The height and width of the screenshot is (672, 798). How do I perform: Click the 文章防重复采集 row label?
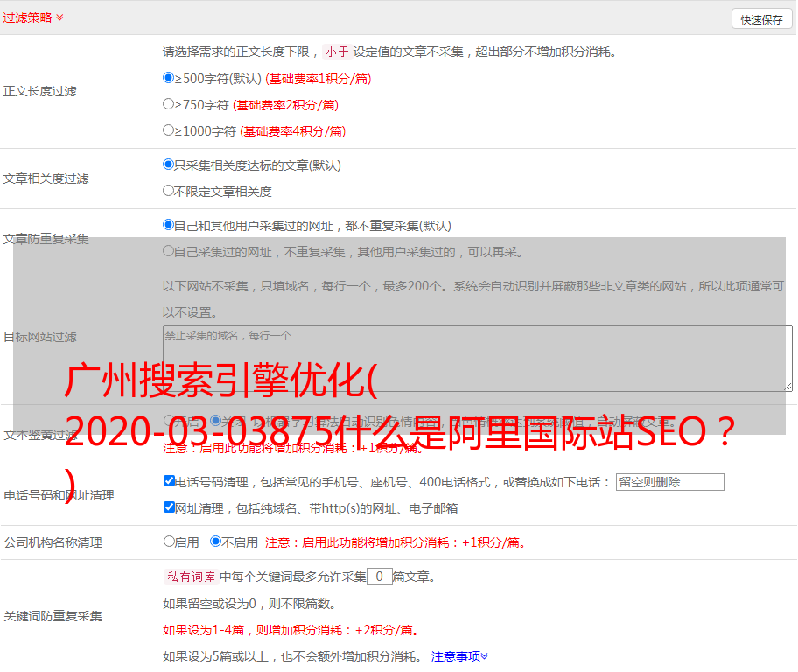[x=46, y=239]
